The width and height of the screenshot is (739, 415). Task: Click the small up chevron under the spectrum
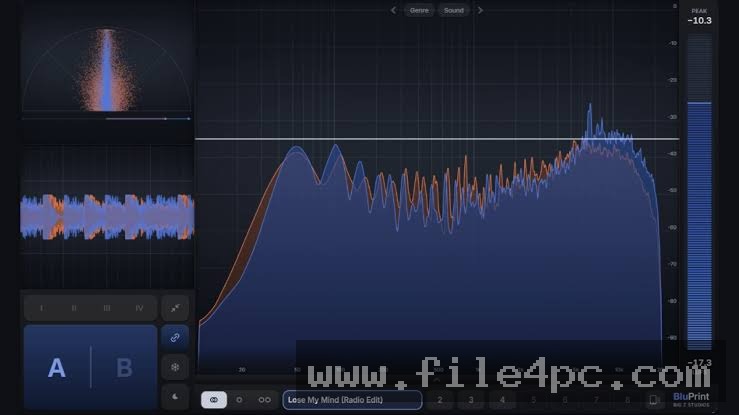(437, 379)
